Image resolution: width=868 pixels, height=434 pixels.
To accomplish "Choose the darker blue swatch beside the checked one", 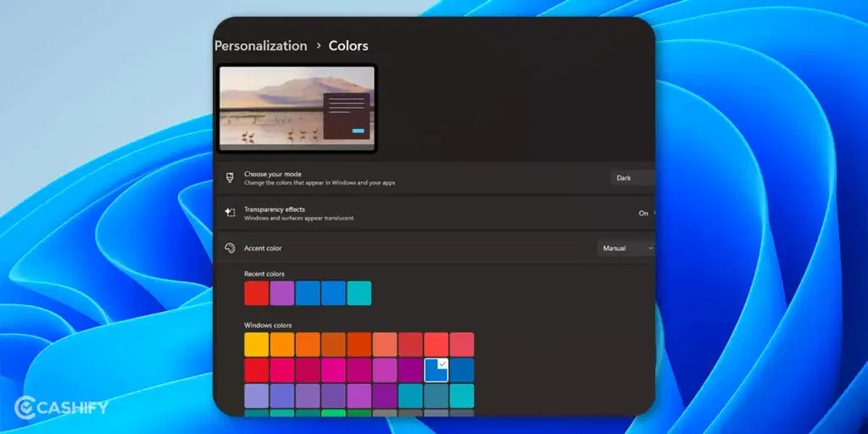I will point(462,370).
